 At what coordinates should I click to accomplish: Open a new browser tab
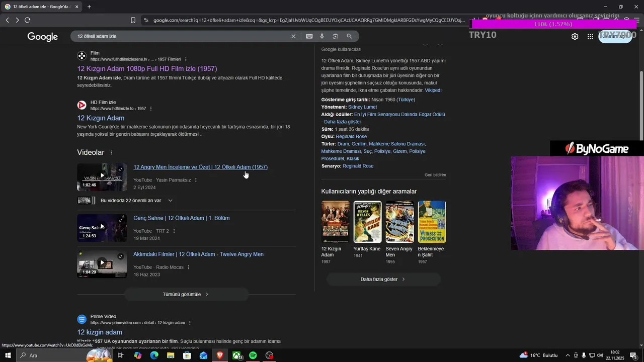tap(89, 7)
